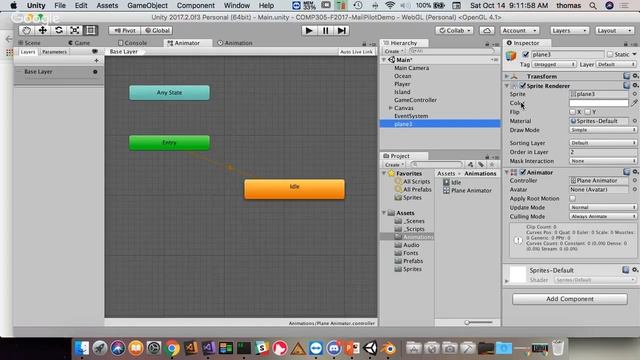Open Sprite Renderer help reference
640x360 pixels.
626,85
